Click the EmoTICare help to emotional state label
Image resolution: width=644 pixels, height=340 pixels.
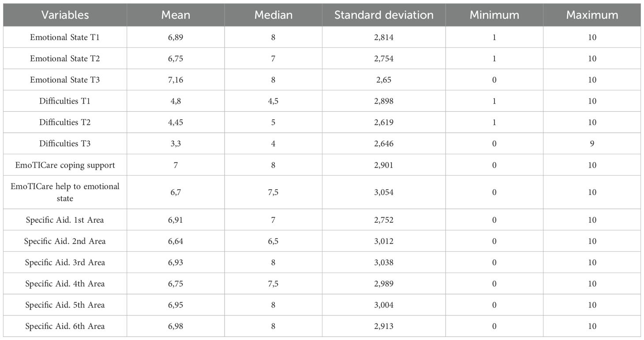65,192
